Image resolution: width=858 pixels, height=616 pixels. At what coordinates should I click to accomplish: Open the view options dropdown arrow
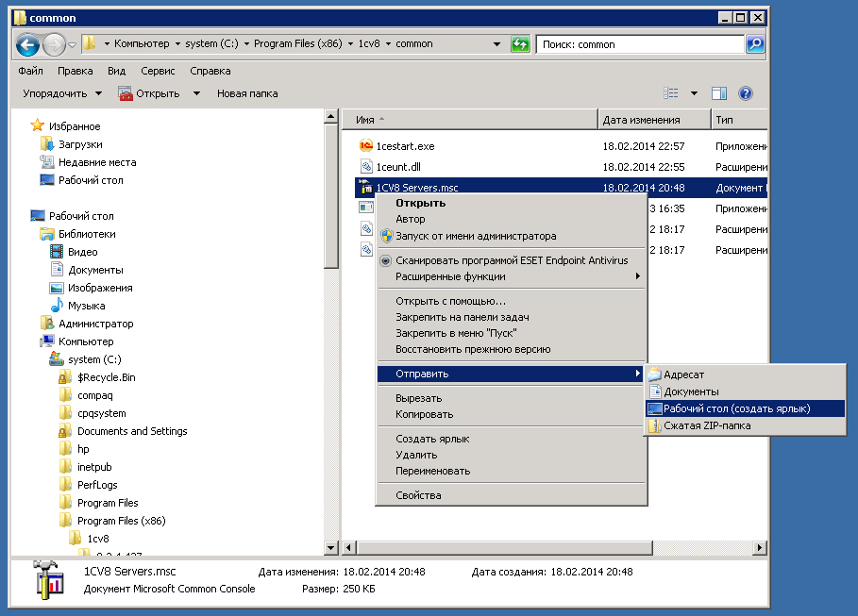694,93
